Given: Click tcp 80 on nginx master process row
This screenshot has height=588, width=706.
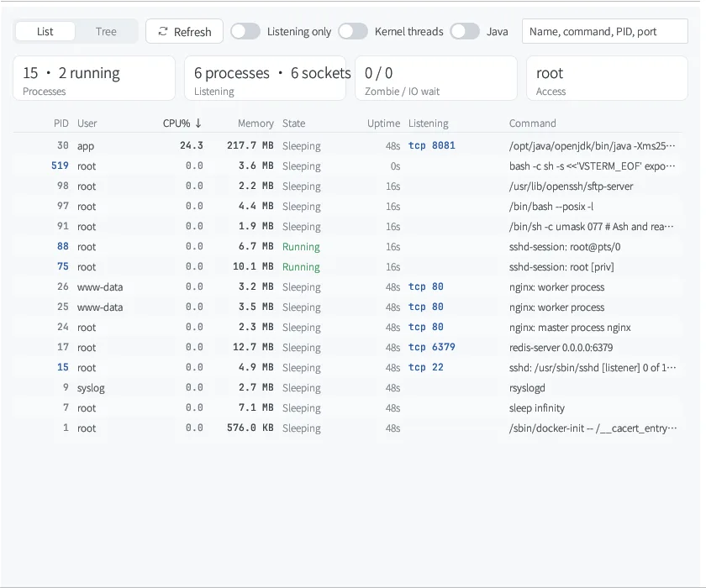Looking at the screenshot, I should [426, 327].
